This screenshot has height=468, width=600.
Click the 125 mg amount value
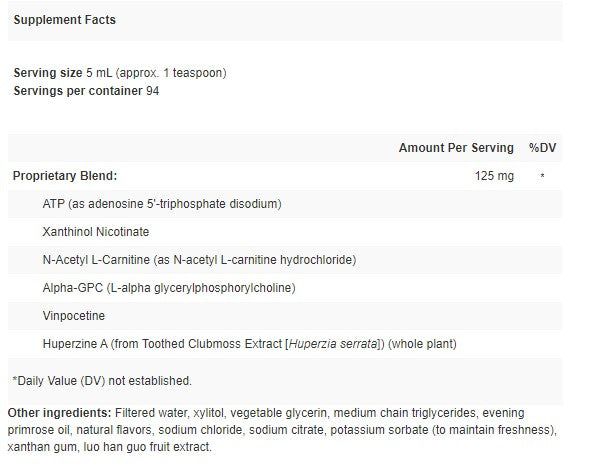(x=494, y=176)
